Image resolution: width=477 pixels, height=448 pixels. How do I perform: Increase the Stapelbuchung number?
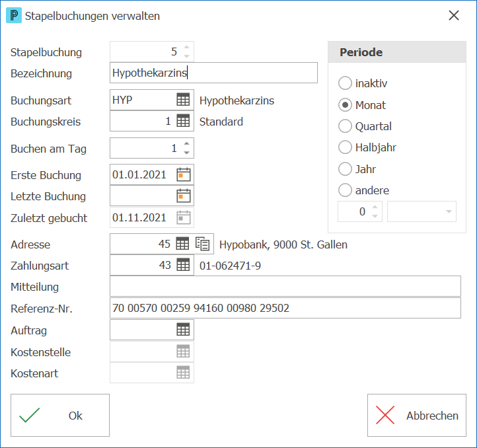click(x=186, y=47)
